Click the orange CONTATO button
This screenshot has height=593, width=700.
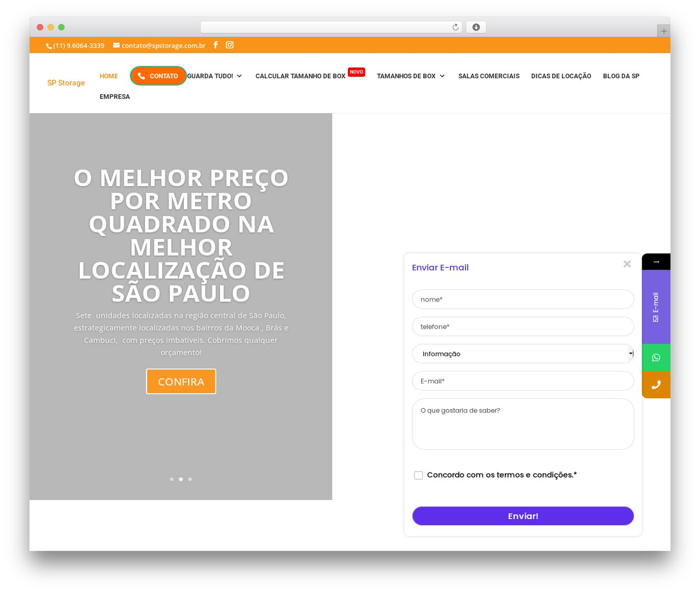[x=158, y=76]
